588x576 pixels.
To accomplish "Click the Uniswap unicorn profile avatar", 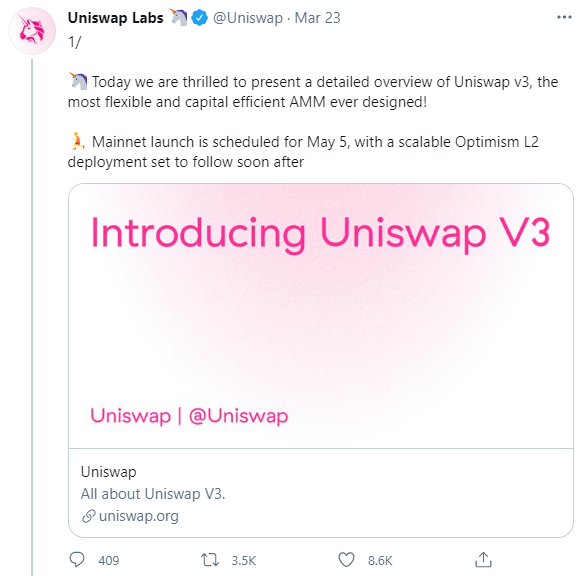I will 32,31.
